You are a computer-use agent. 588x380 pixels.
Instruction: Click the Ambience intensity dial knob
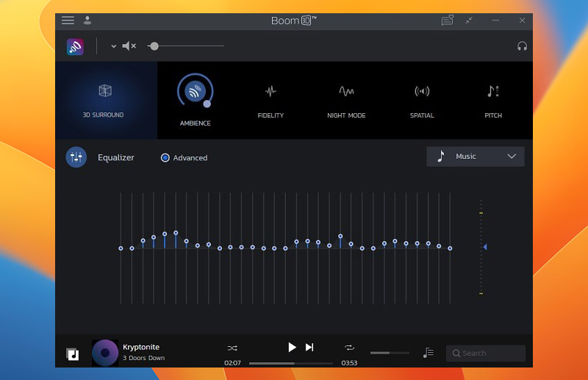pos(207,104)
